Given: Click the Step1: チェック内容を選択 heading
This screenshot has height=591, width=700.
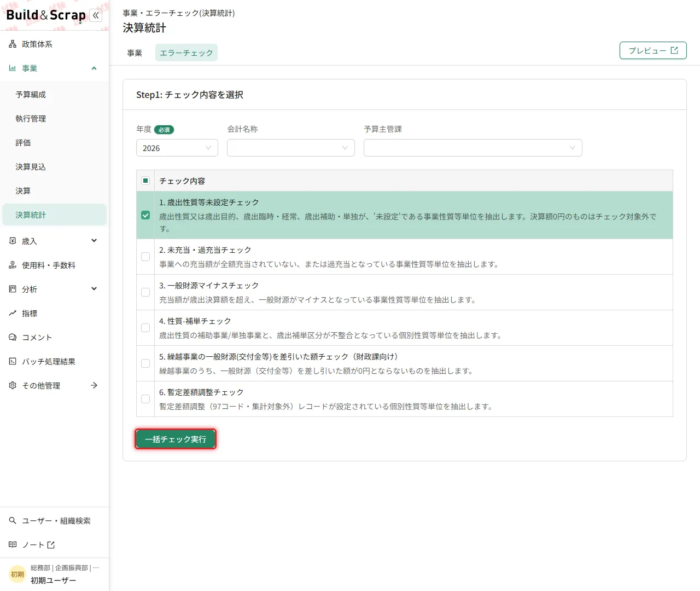Looking at the screenshot, I should point(190,95).
